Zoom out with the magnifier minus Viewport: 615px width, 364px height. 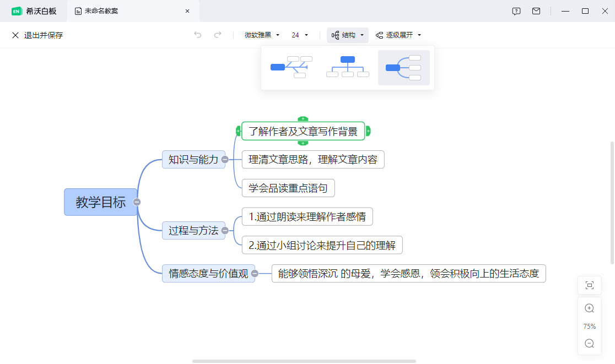589,344
